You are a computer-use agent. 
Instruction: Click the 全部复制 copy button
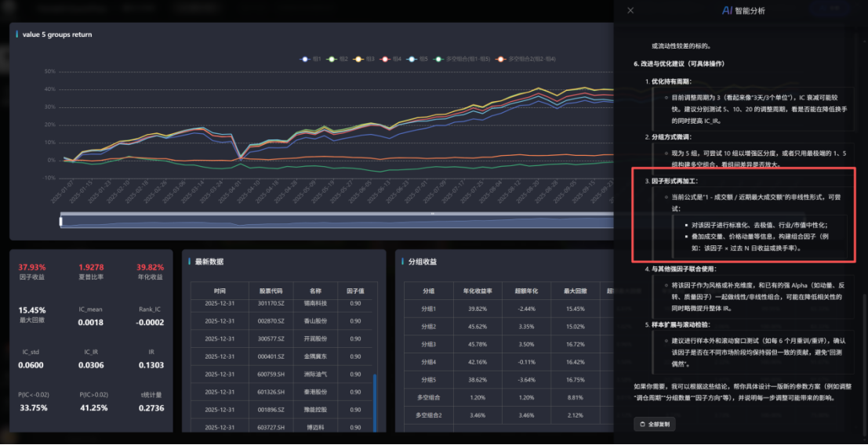[654, 424]
